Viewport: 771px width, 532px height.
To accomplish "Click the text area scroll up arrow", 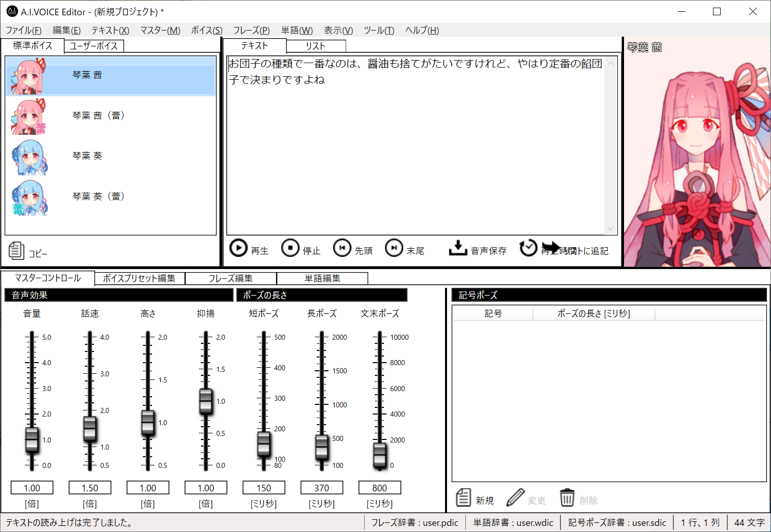I will tap(611, 63).
